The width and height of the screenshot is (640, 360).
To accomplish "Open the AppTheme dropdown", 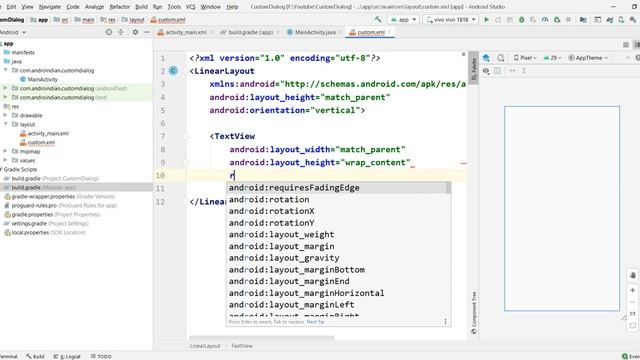I will pyautogui.click(x=588, y=58).
